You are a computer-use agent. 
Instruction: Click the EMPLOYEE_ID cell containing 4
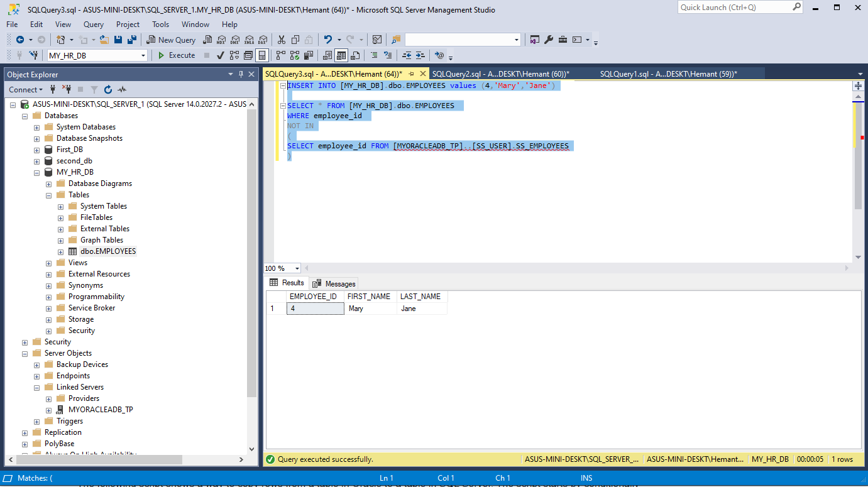coord(316,309)
